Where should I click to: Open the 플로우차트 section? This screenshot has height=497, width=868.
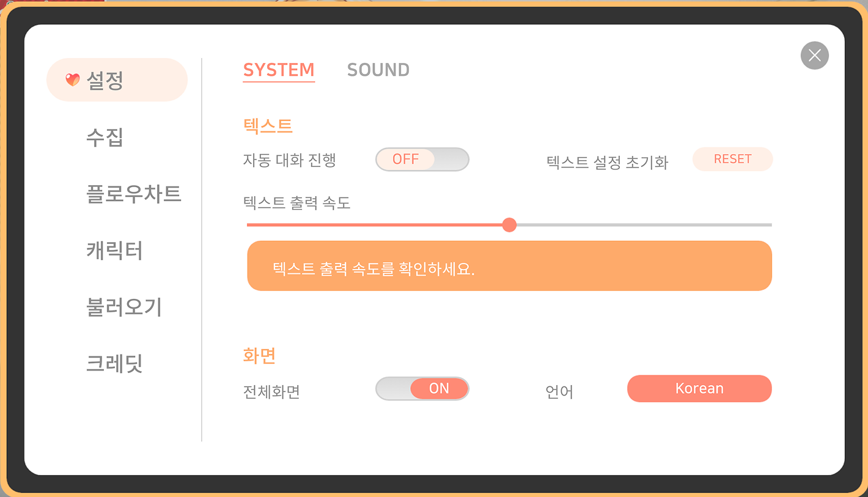[134, 194]
